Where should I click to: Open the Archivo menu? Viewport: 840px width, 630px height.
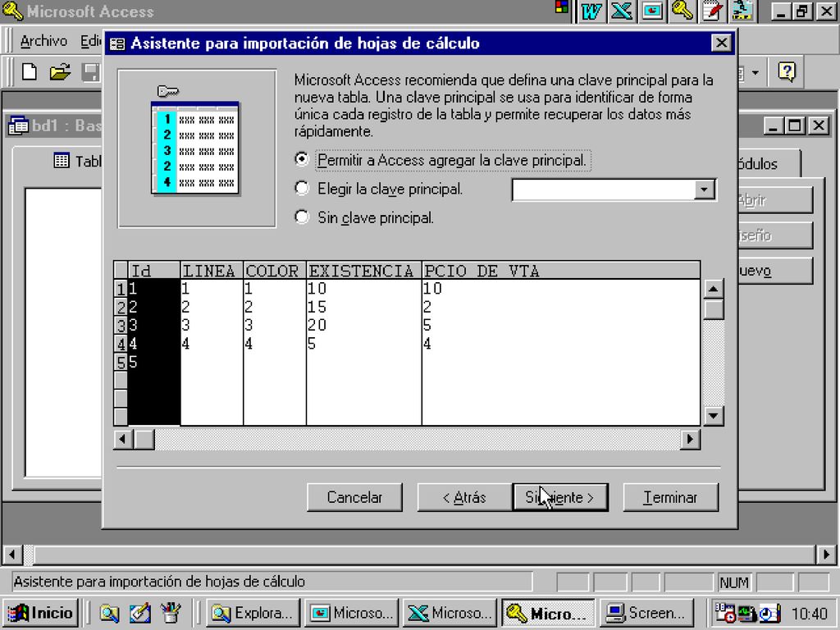coord(43,41)
